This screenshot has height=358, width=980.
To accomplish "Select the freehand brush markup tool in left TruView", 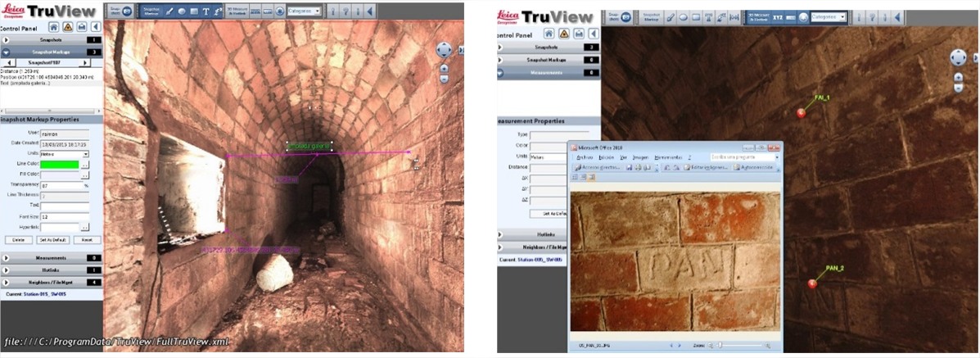I will coord(169,11).
